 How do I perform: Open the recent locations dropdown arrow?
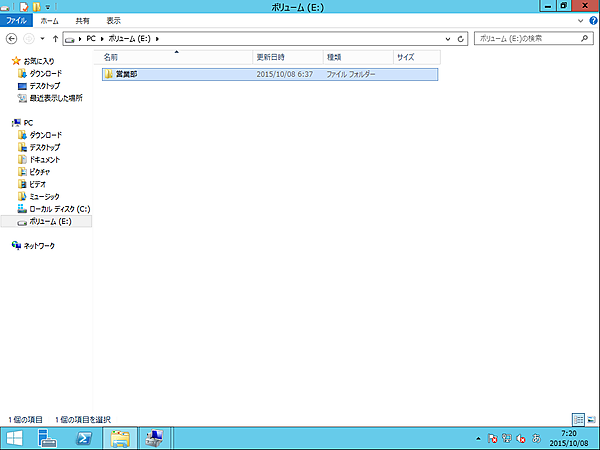tap(42, 39)
